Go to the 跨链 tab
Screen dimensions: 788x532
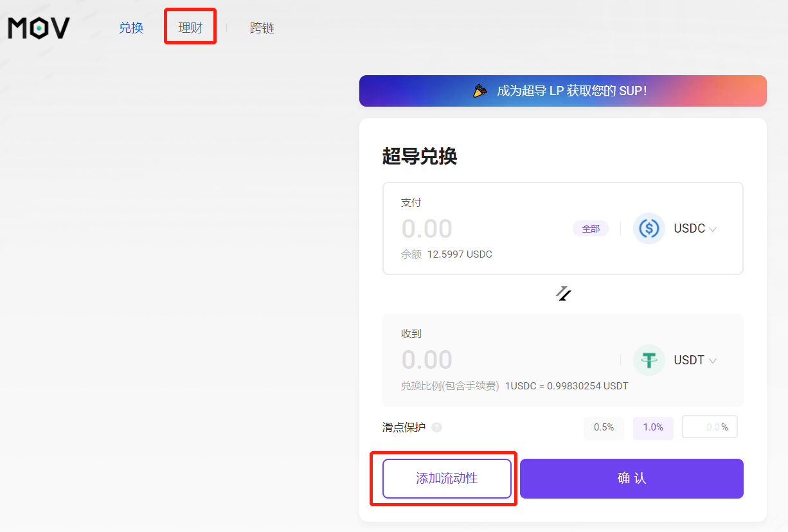(x=262, y=28)
